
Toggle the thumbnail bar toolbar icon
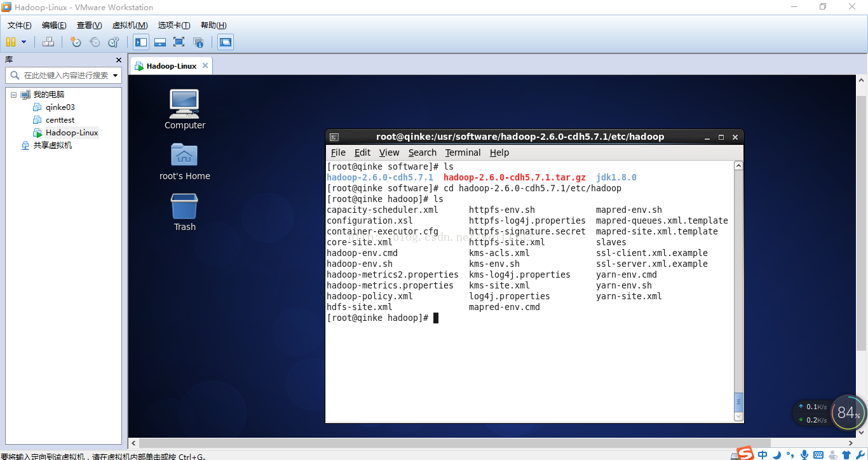tap(160, 42)
